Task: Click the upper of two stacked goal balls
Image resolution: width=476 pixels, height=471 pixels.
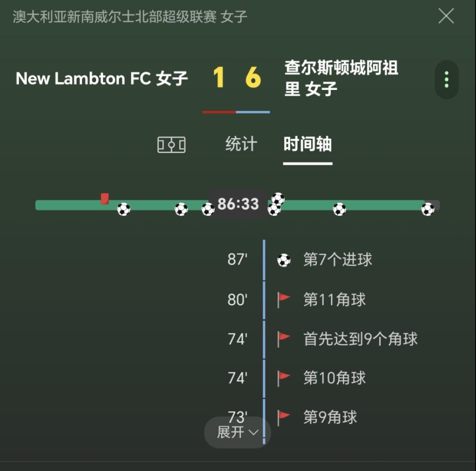Action: pos(278,199)
